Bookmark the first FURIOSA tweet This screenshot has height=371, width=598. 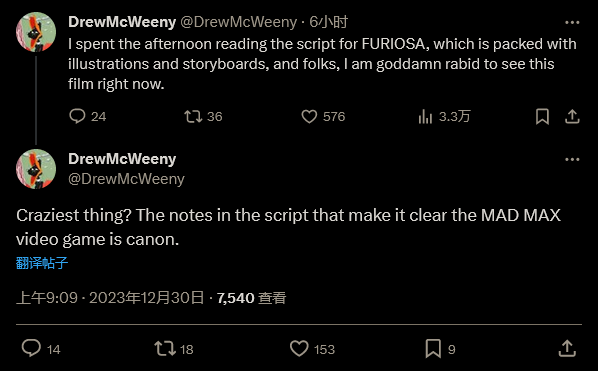[542, 116]
